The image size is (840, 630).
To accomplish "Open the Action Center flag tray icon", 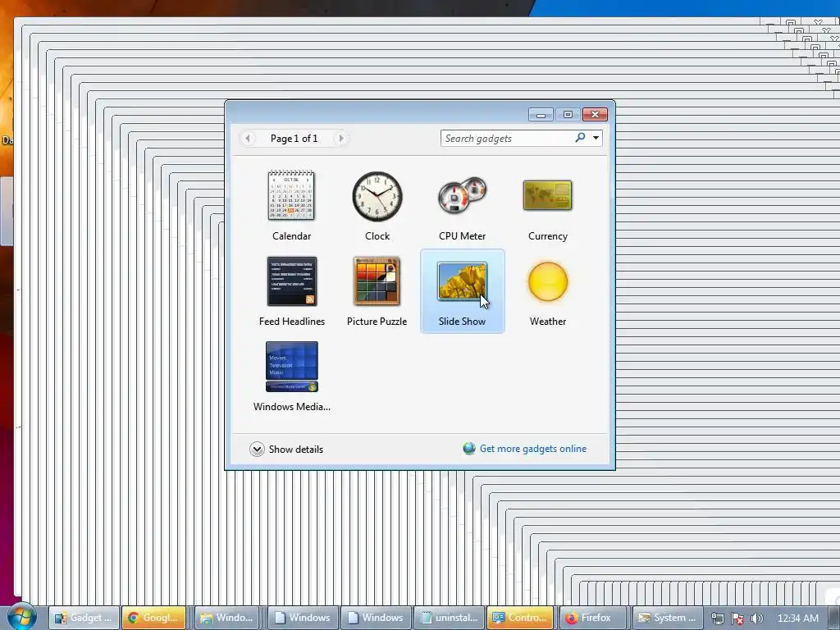I will tap(737, 619).
